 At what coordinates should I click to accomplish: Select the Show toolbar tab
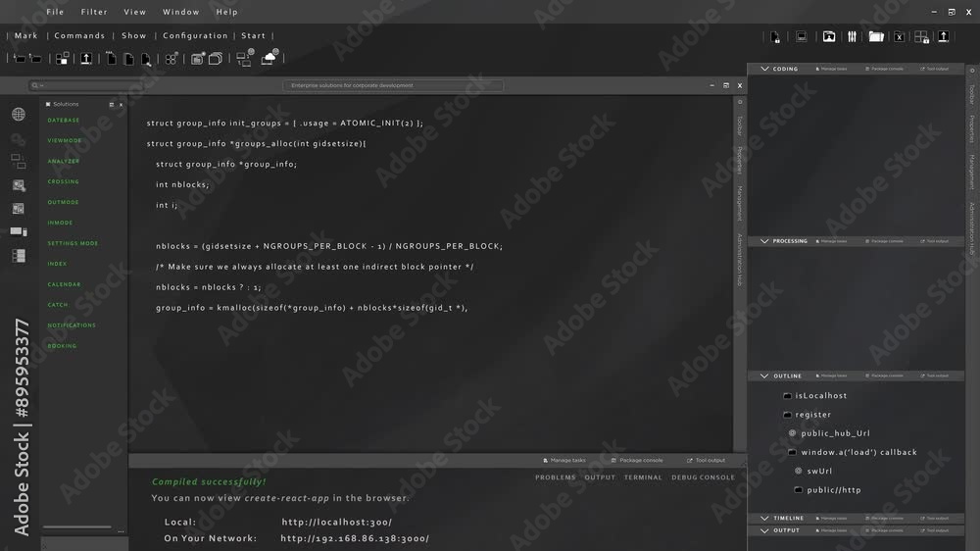133,35
